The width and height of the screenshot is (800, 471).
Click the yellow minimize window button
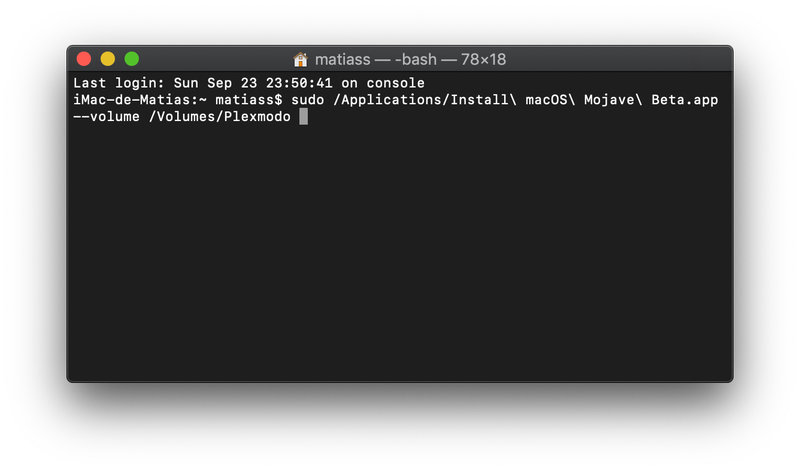(x=108, y=59)
